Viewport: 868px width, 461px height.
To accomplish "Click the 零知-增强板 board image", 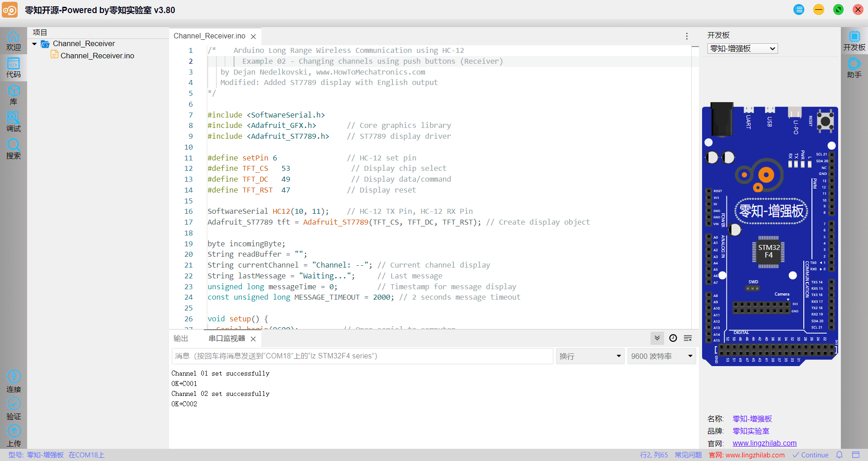I will click(x=770, y=233).
